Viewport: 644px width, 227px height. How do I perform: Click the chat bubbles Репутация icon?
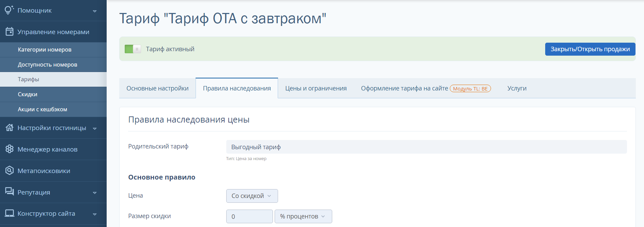[10, 191]
